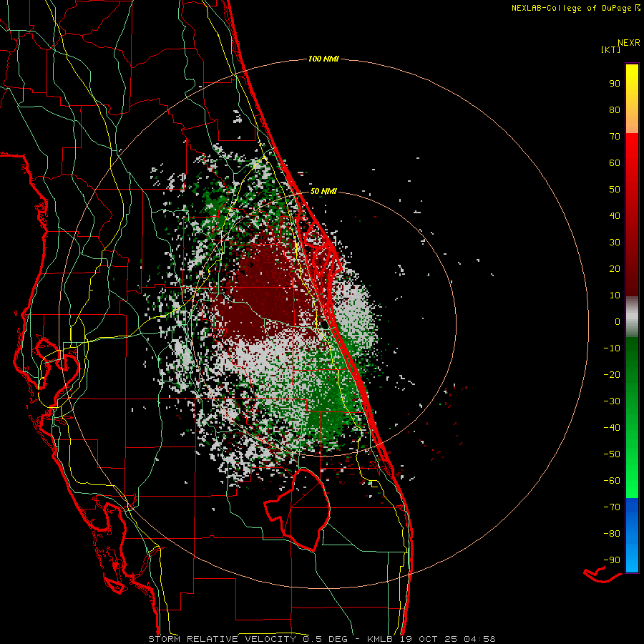Click the 0 value on velocity scale
This screenshot has width=644, height=644.
[618, 322]
